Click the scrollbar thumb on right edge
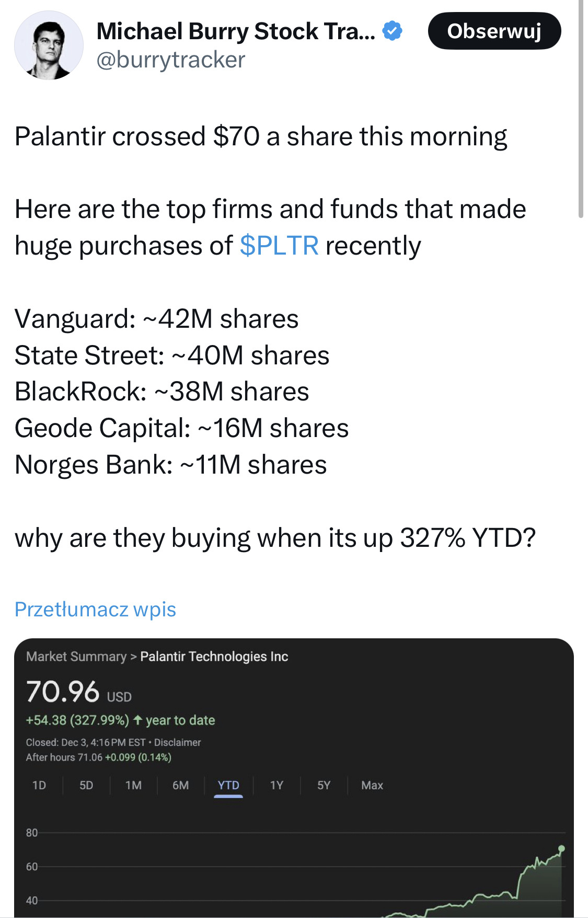Viewport: 588px width, 918px height. click(581, 110)
